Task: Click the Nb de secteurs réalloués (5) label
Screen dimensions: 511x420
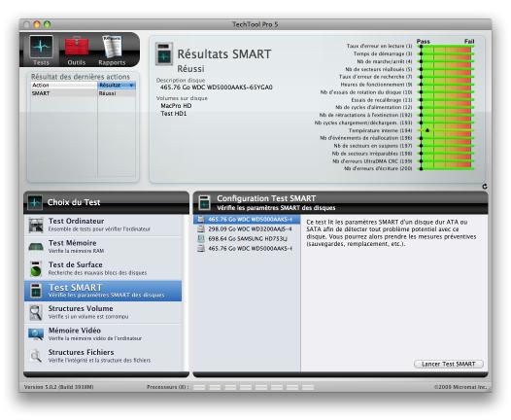Action: pos(379,69)
